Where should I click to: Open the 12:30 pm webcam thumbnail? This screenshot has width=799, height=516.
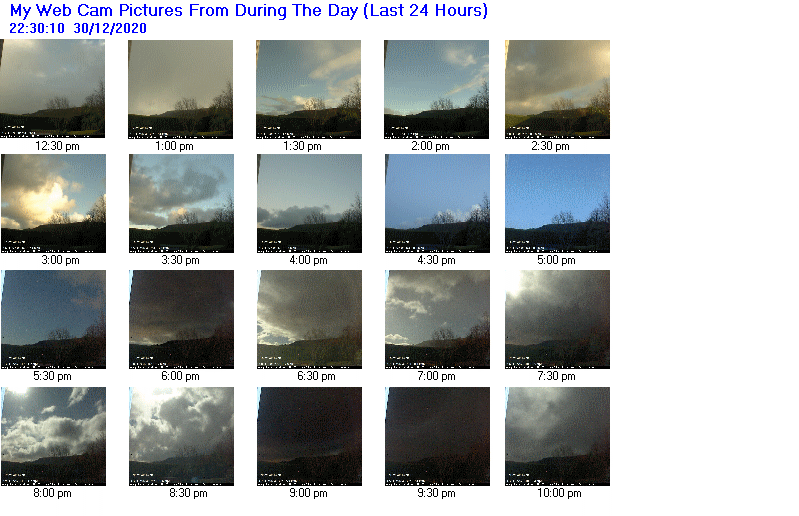coord(52,89)
